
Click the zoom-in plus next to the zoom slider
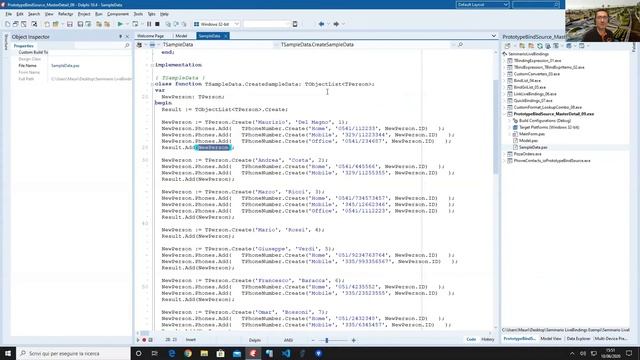tap(354, 340)
